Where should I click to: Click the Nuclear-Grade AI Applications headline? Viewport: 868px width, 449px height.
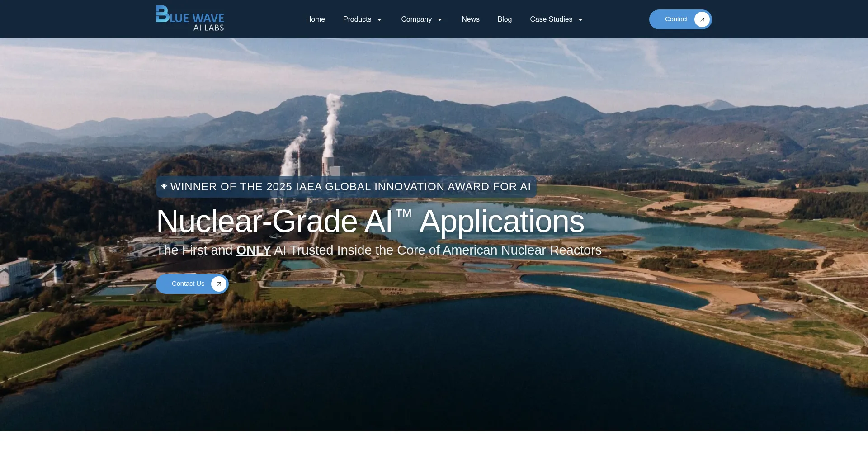(370, 222)
